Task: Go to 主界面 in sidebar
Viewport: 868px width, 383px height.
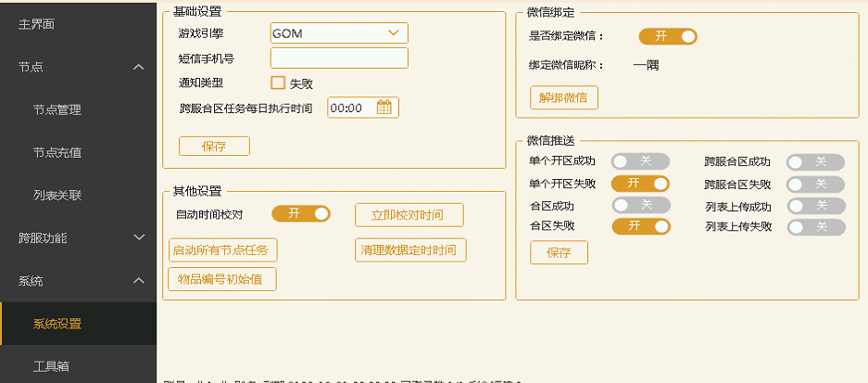Action: [37, 24]
